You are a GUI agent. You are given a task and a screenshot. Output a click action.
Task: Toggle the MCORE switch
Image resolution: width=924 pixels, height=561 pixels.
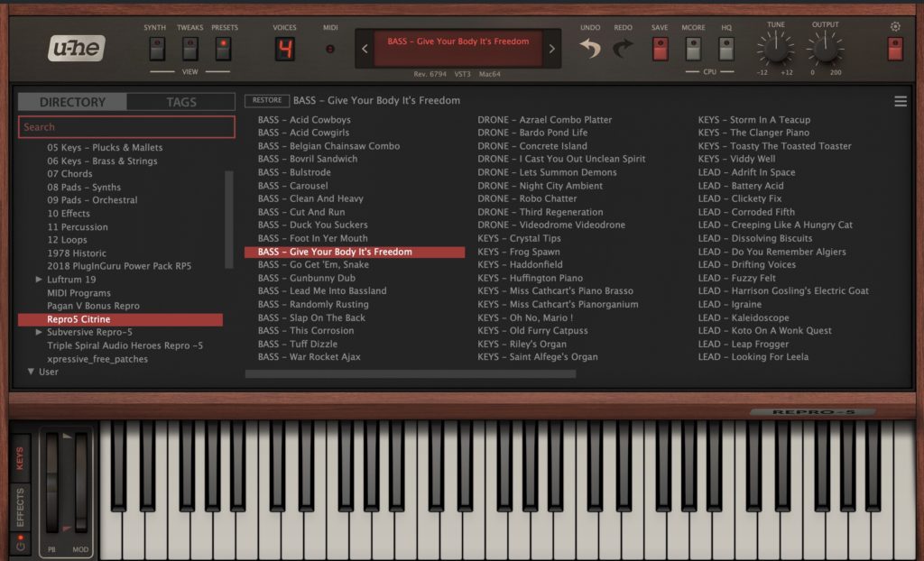point(694,49)
